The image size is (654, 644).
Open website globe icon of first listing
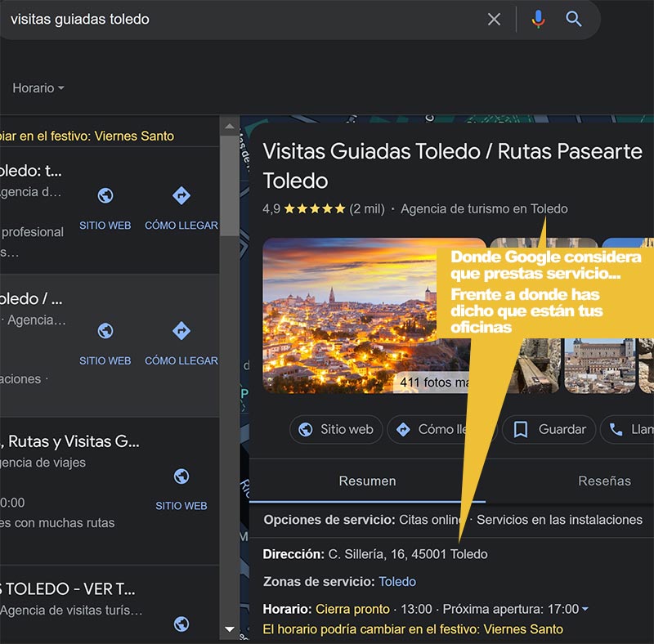(105, 196)
